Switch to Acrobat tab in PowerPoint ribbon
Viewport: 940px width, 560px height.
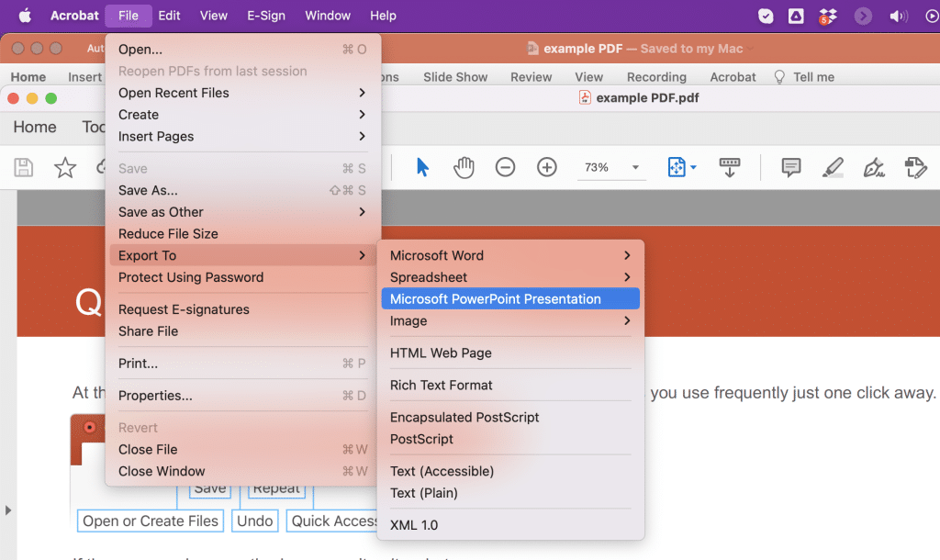pyautogui.click(x=733, y=77)
